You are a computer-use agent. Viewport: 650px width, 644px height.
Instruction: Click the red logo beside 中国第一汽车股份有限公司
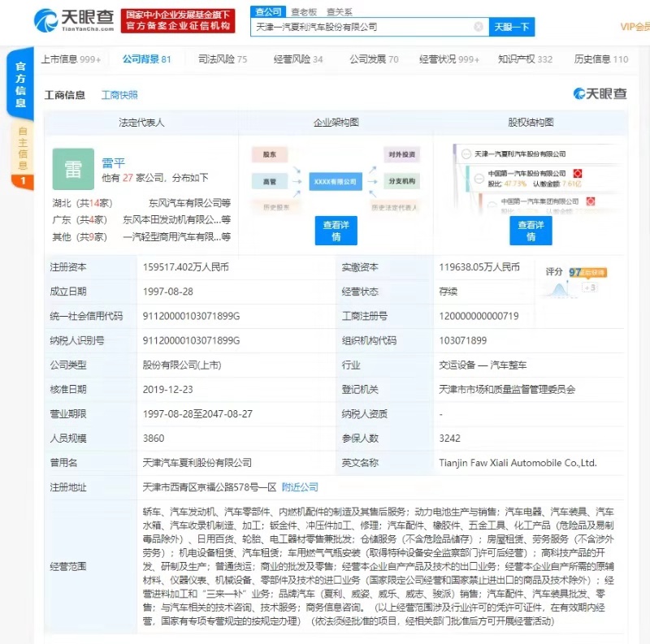577,173
